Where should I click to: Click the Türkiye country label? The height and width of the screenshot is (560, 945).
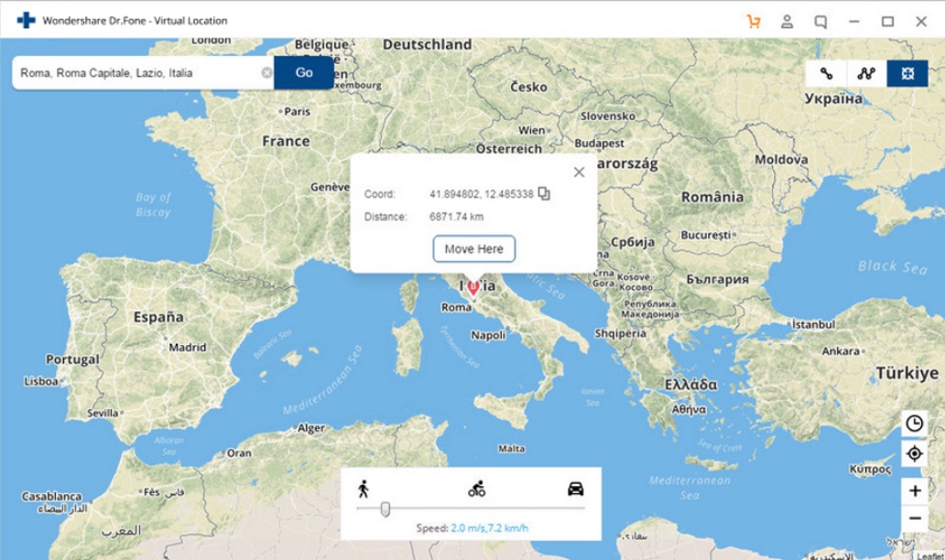click(x=907, y=373)
